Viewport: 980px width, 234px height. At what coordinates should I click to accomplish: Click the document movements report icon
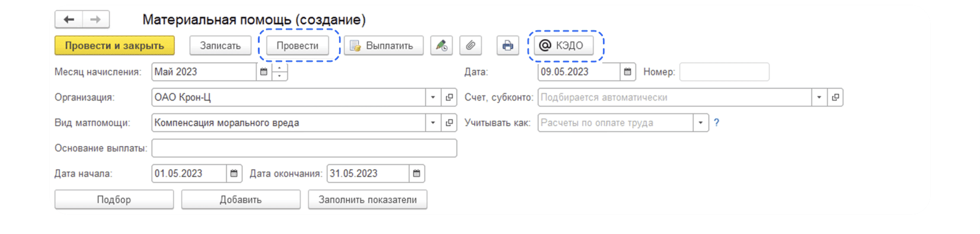[x=441, y=46]
